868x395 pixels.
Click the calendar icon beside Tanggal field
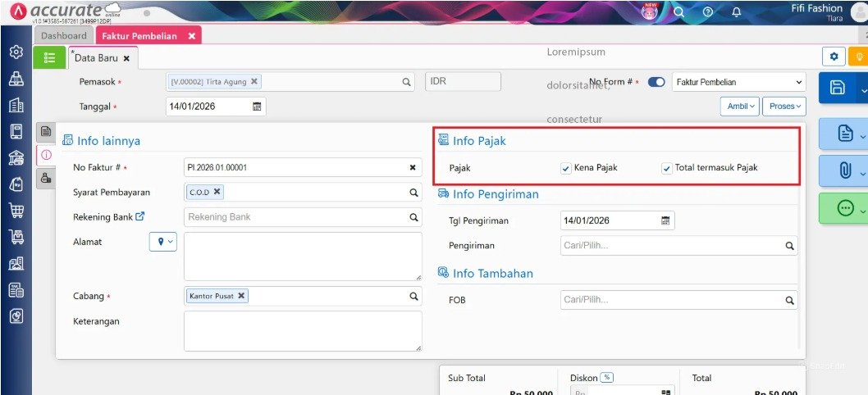(x=257, y=107)
